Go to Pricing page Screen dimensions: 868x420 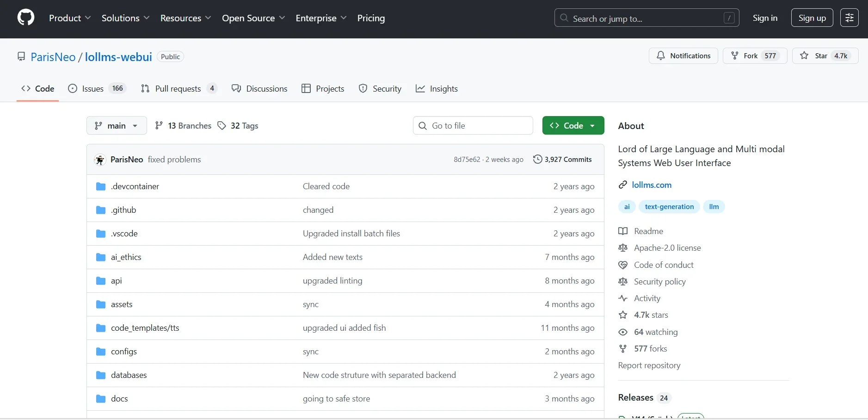click(371, 18)
